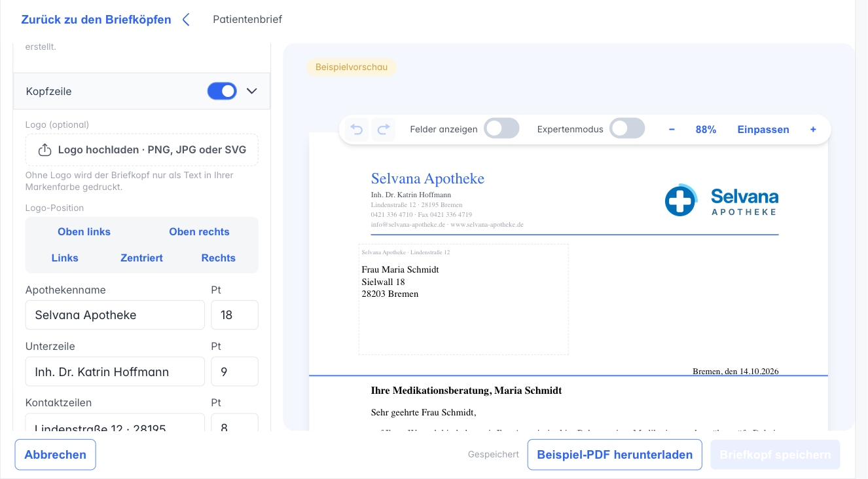
Task: Select logo position Oben rechts
Action: point(199,232)
